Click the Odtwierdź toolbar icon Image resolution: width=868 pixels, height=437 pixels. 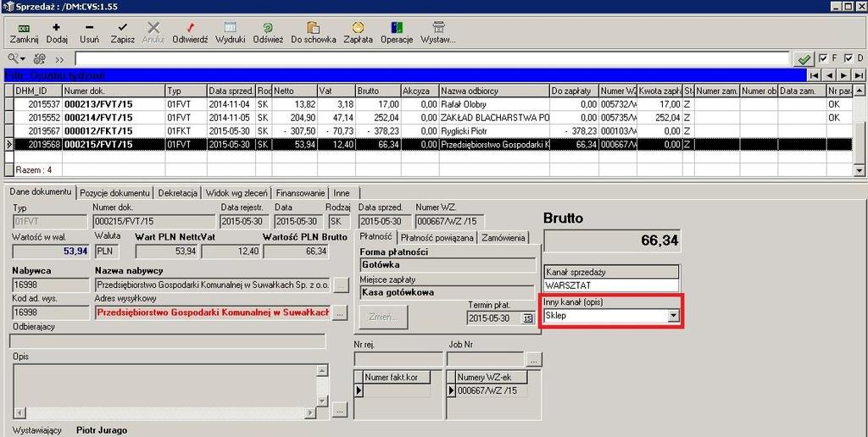(x=190, y=33)
